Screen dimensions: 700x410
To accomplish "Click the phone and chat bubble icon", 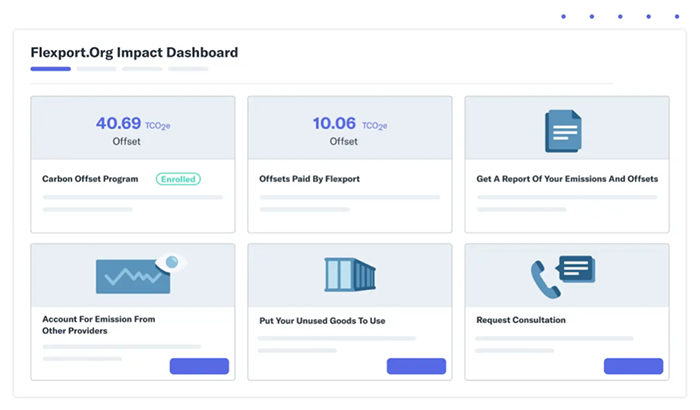I will (562, 277).
